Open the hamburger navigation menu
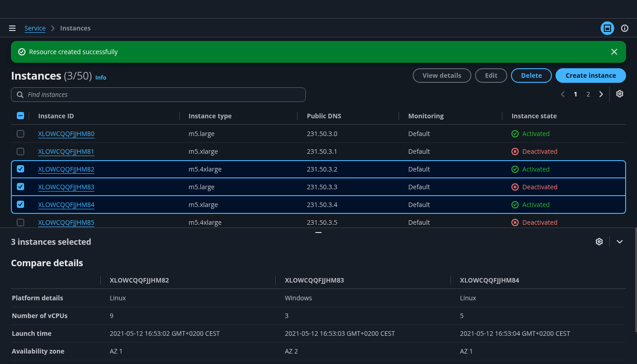The height and width of the screenshot is (364, 637). [x=12, y=28]
